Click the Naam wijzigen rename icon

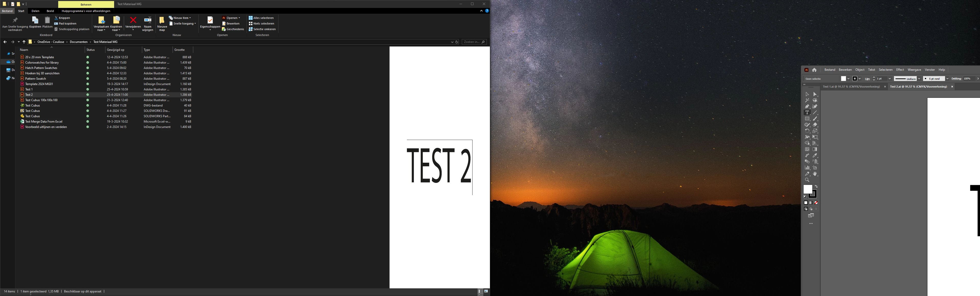point(148,20)
